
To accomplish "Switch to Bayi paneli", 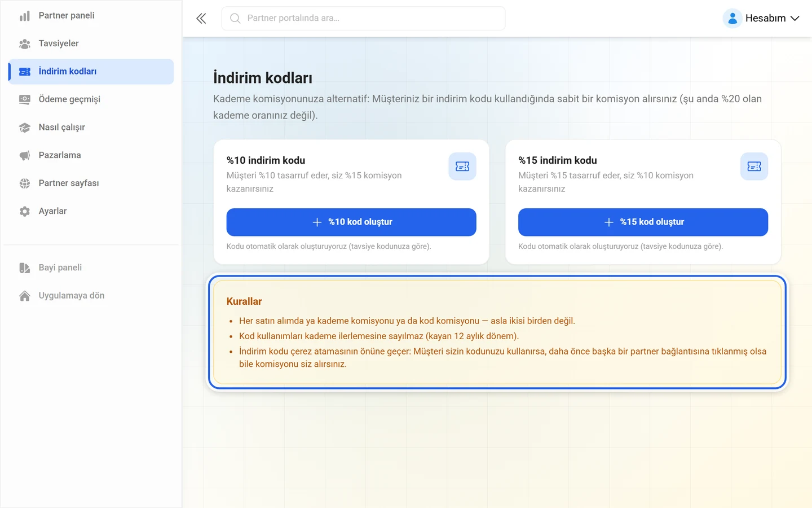I will click(x=91, y=268).
